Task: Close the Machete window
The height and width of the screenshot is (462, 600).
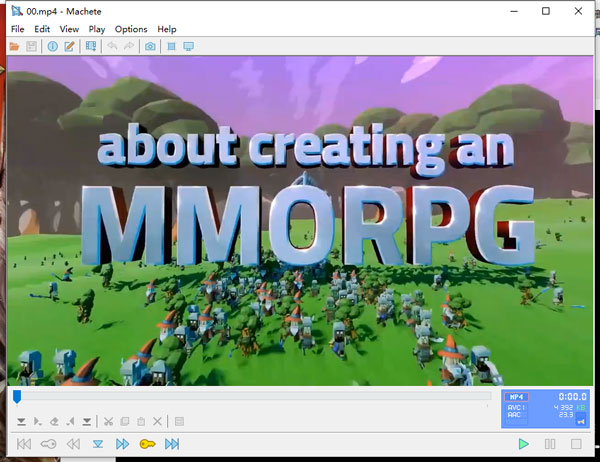Action: [x=578, y=11]
